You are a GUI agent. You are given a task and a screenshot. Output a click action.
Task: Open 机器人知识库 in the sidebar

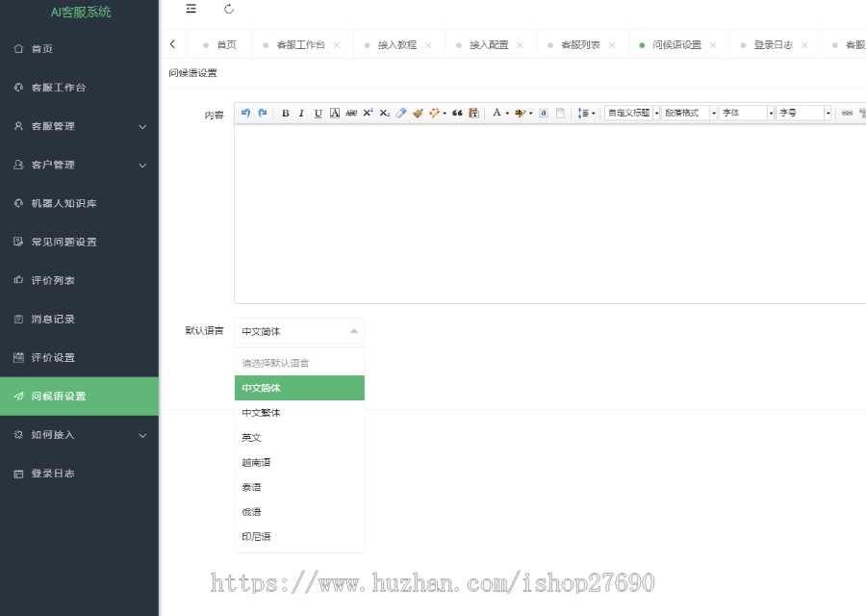coord(80,203)
